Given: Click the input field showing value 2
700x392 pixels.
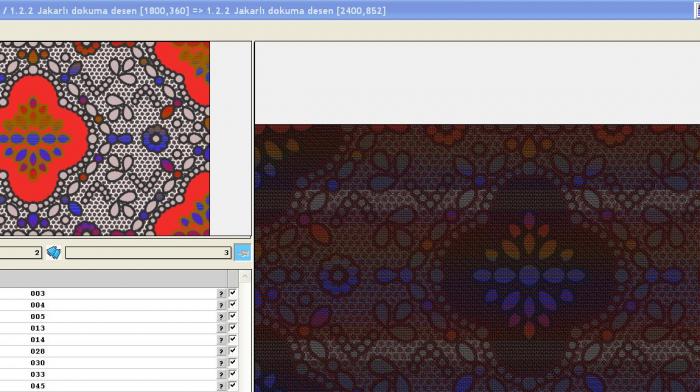Looking at the screenshot, I should 21,253.
